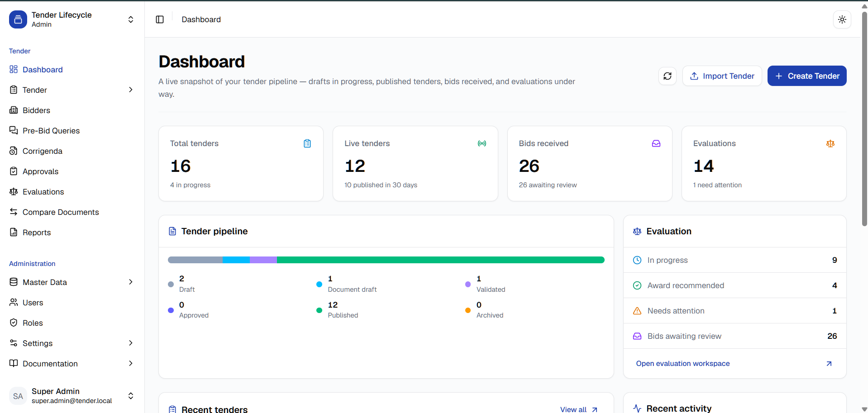This screenshot has height=413, width=868.
Task: Click the purple Validated segment of pipeline bar
Action: point(263,260)
